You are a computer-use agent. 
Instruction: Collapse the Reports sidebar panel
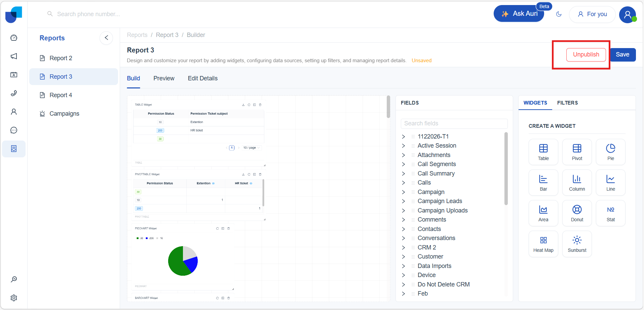point(106,38)
